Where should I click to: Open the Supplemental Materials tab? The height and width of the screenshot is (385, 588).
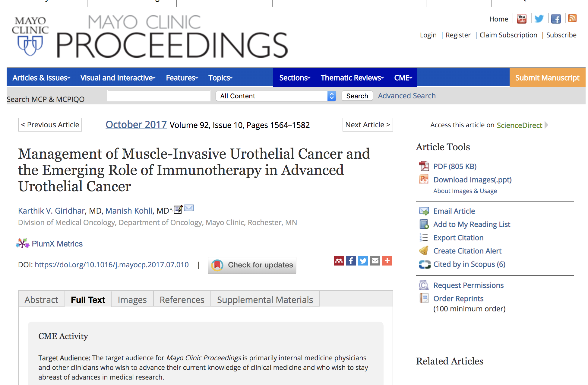pos(265,300)
